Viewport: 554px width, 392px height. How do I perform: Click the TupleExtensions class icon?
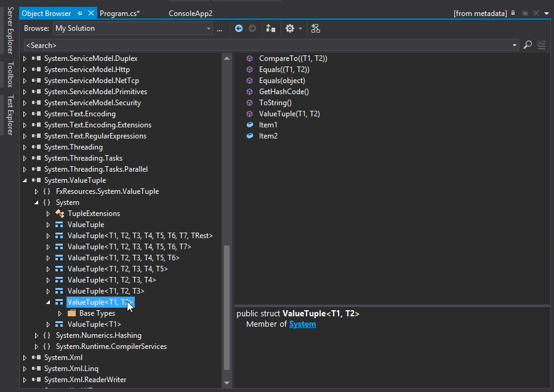tap(60, 214)
